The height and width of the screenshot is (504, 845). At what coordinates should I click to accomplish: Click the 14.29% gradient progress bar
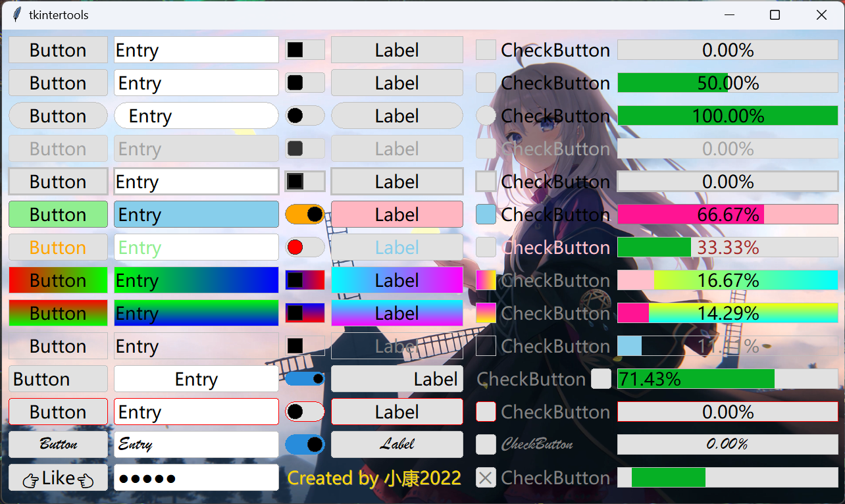(728, 313)
